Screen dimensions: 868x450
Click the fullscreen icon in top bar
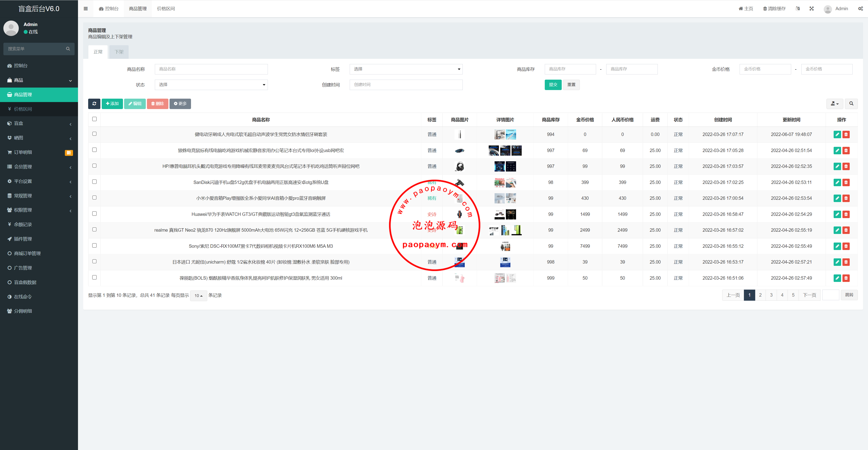click(811, 9)
